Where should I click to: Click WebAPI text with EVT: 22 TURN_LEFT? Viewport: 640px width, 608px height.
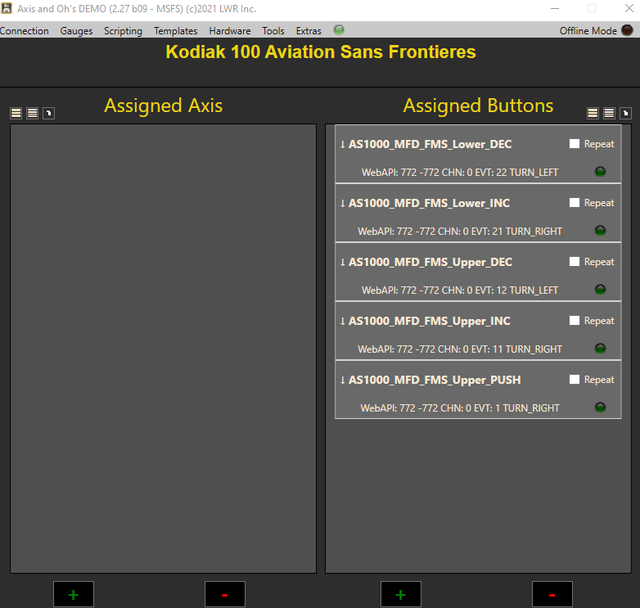click(460, 173)
